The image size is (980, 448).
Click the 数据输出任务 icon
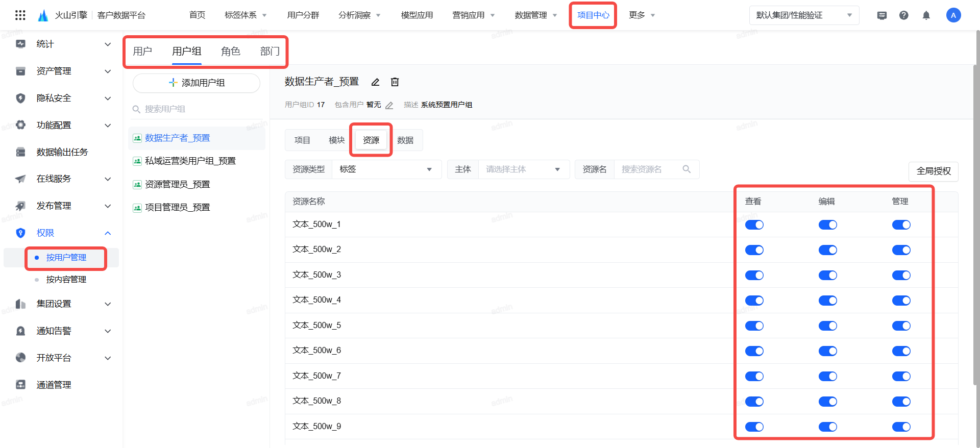[x=20, y=152]
